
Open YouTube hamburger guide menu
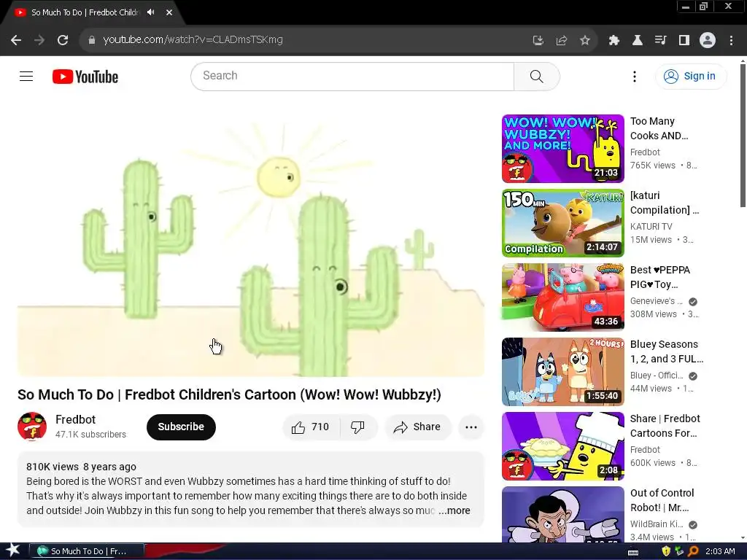(x=26, y=76)
